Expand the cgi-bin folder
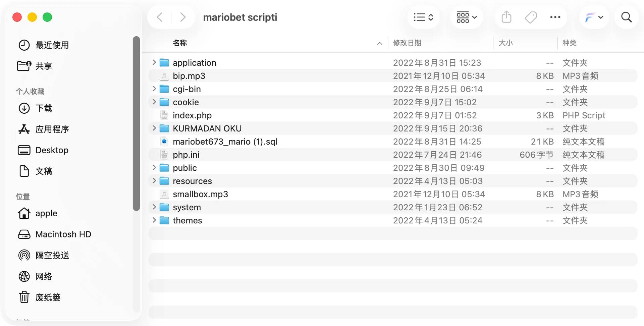Image resolution: width=644 pixels, height=326 pixels. click(x=154, y=89)
